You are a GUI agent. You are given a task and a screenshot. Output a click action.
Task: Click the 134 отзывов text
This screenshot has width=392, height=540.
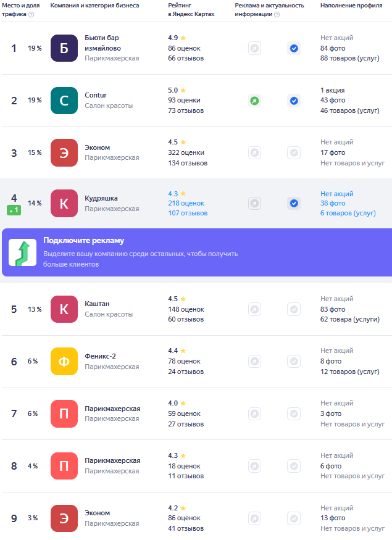[188, 163]
